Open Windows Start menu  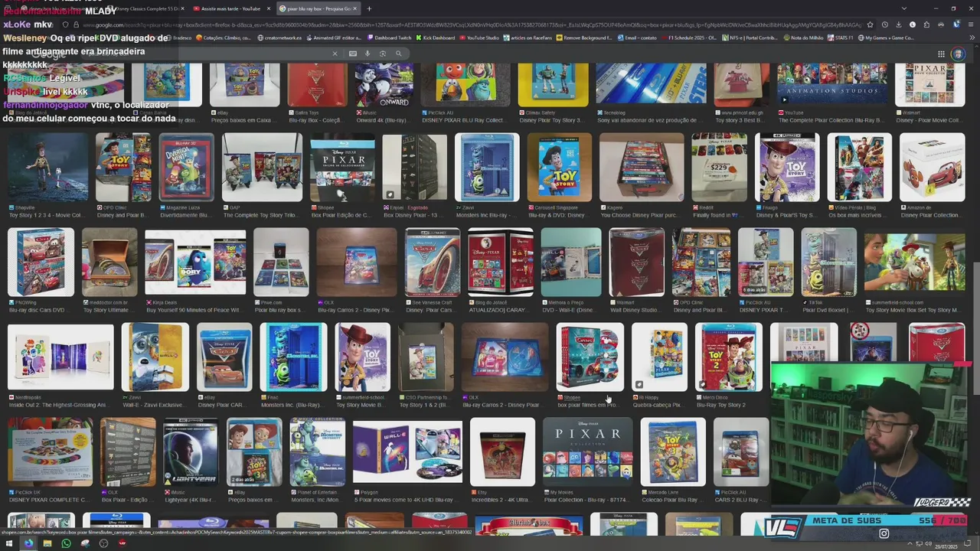[9, 543]
